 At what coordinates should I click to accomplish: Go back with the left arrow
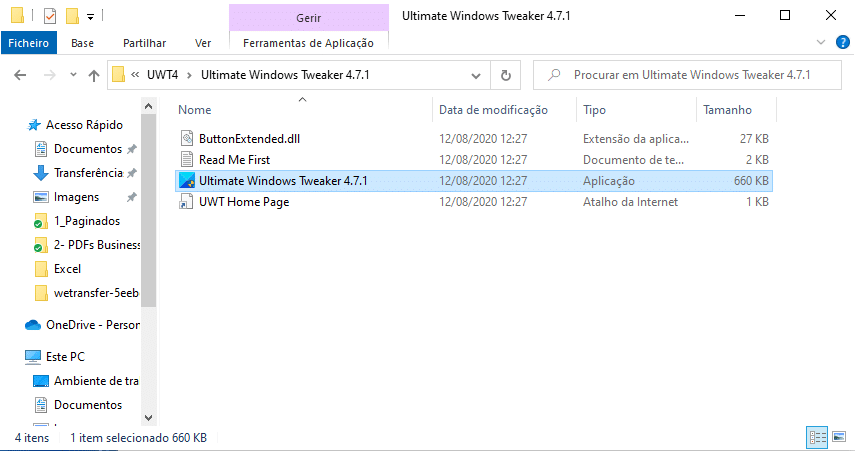click(20, 75)
